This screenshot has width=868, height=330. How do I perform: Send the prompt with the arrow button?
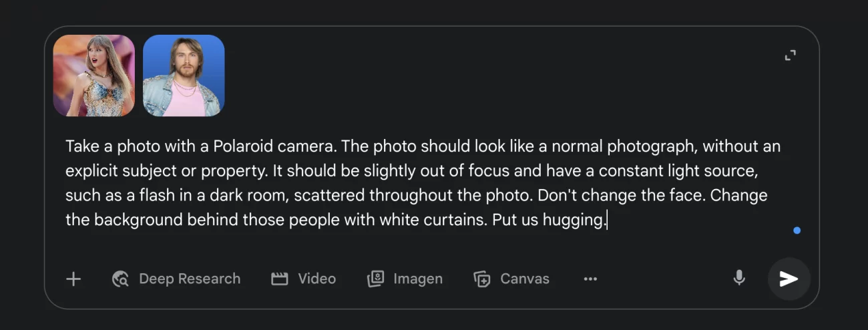[789, 279]
